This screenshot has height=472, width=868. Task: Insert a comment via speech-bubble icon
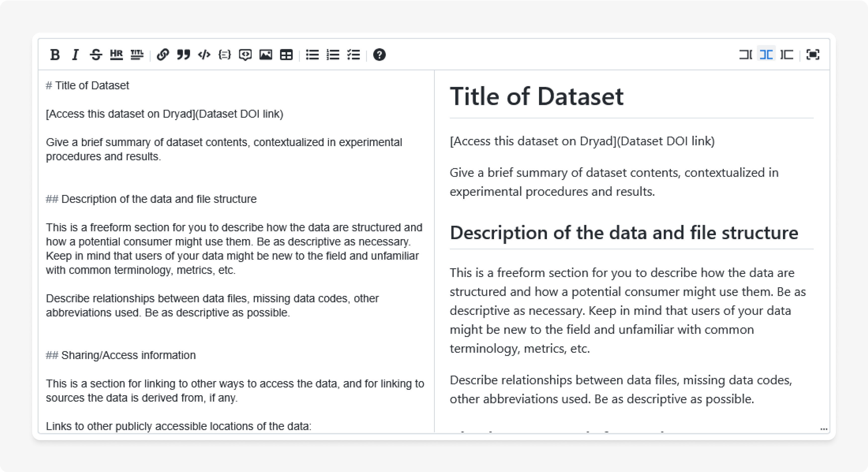tap(245, 54)
